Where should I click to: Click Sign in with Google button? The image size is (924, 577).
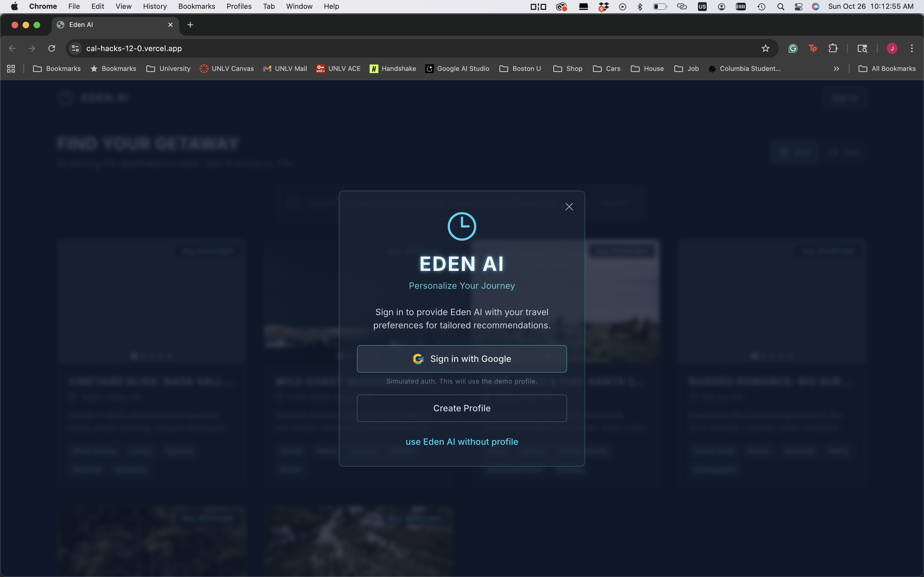(x=462, y=359)
